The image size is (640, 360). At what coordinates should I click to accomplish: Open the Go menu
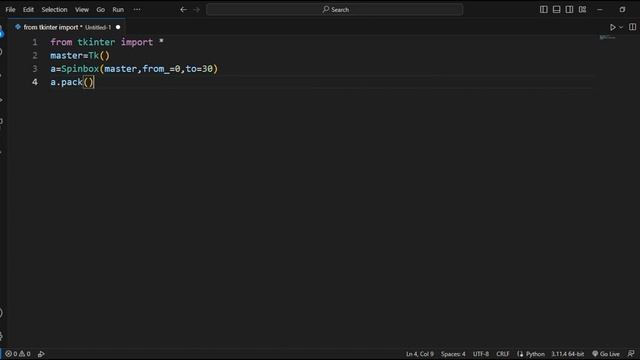(100, 9)
